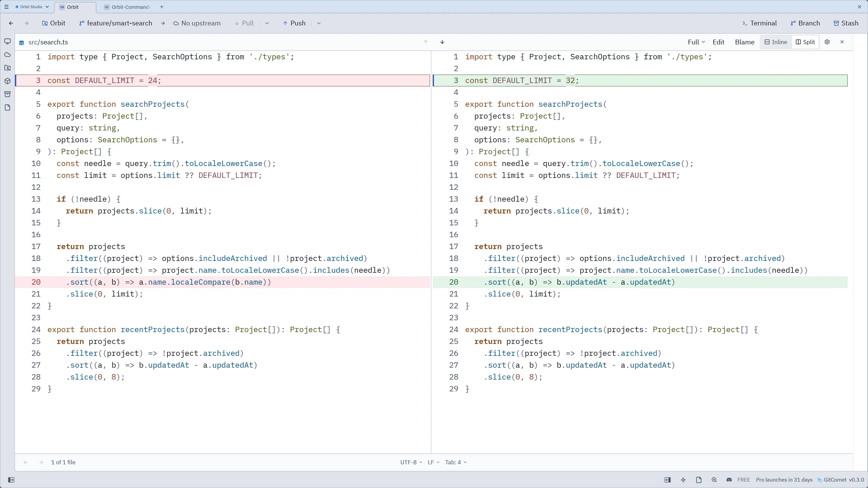
Task: Switch to the Orbit-Commands tab
Action: point(127,7)
